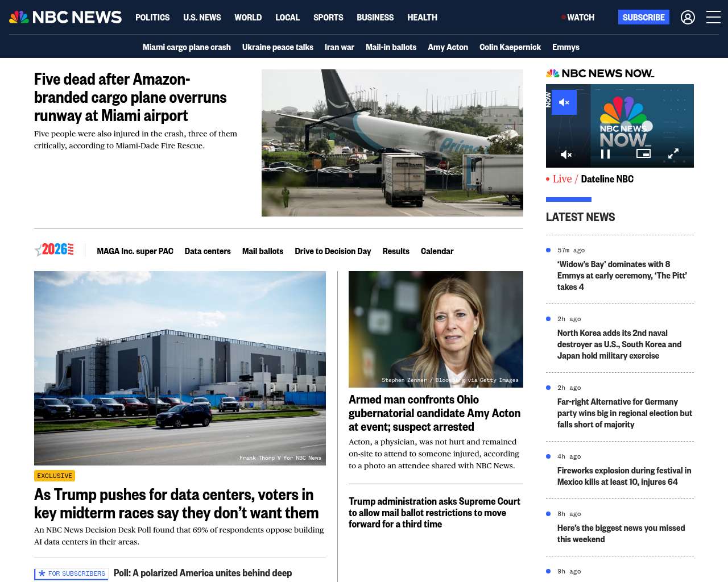Open the Amy Acton armed man article
This screenshot has height=582, width=728.
[x=435, y=413]
